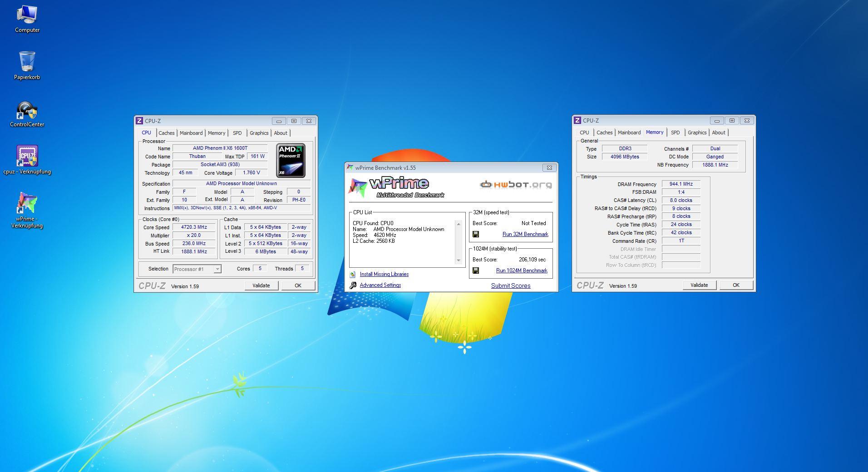868x472 pixels.
Task: Click the wPrime logo in the benchmark window
Action: point(397,187)
